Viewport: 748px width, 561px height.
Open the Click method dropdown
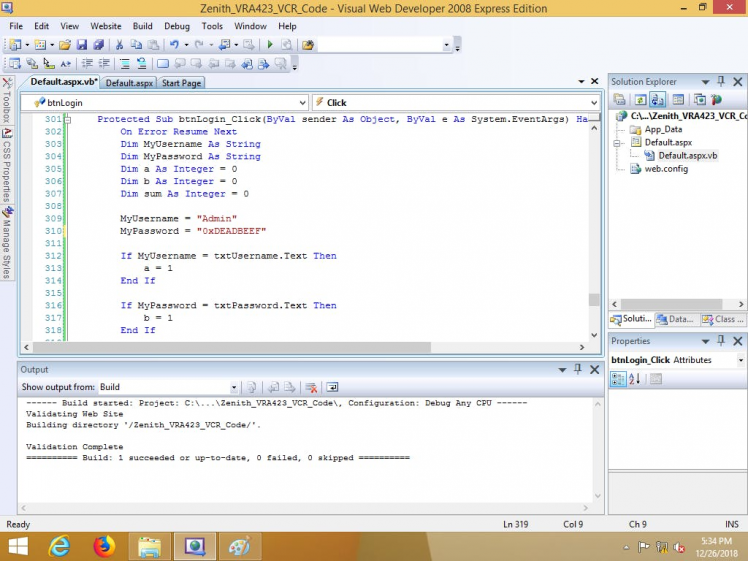pyautogui.click(x=591, y=102)
